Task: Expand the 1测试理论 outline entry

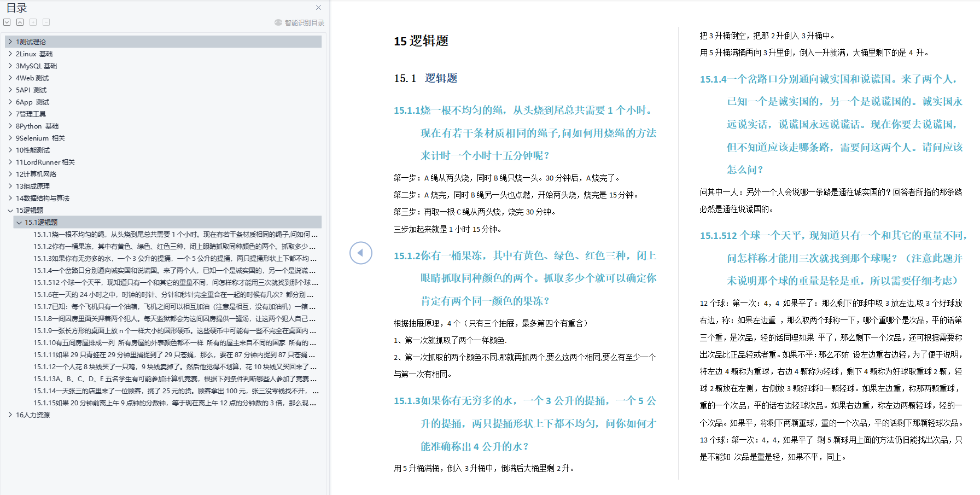Action: tap(10, 42)
